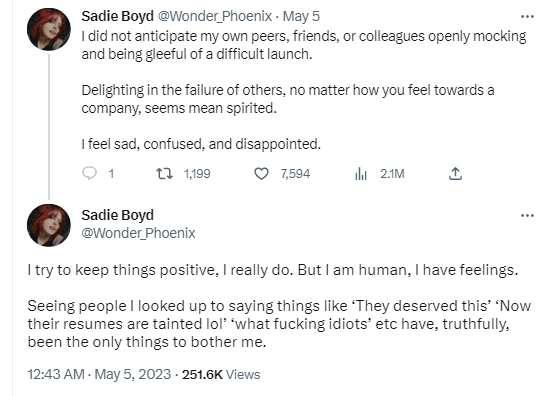
Task: Click @Wonder_Phoenix handle under second name
Action: tap(138, 233)
